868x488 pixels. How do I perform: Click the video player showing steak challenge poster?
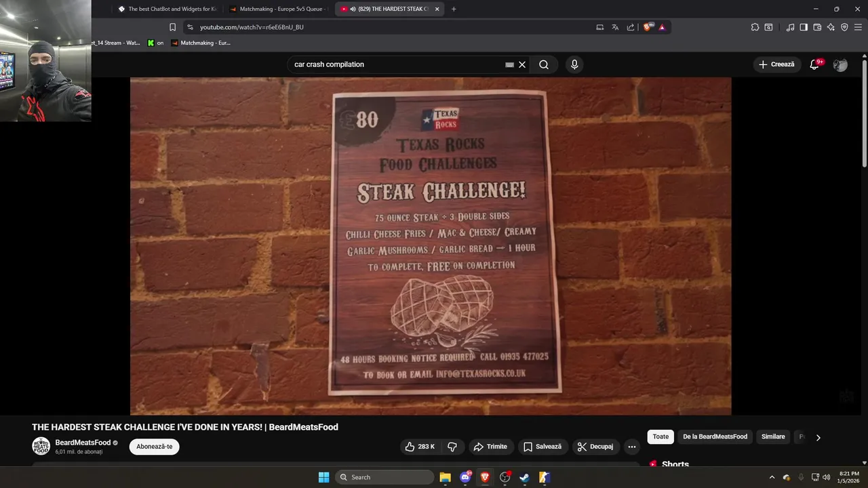tap(431, 245)
